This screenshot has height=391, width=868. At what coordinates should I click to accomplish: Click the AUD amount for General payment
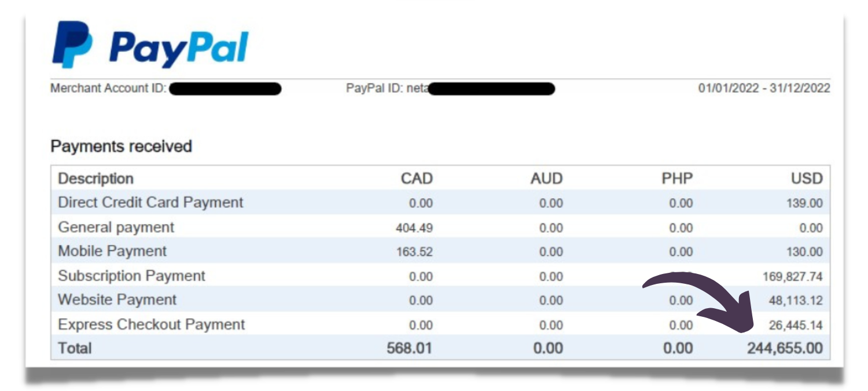(x=551, y=228)
